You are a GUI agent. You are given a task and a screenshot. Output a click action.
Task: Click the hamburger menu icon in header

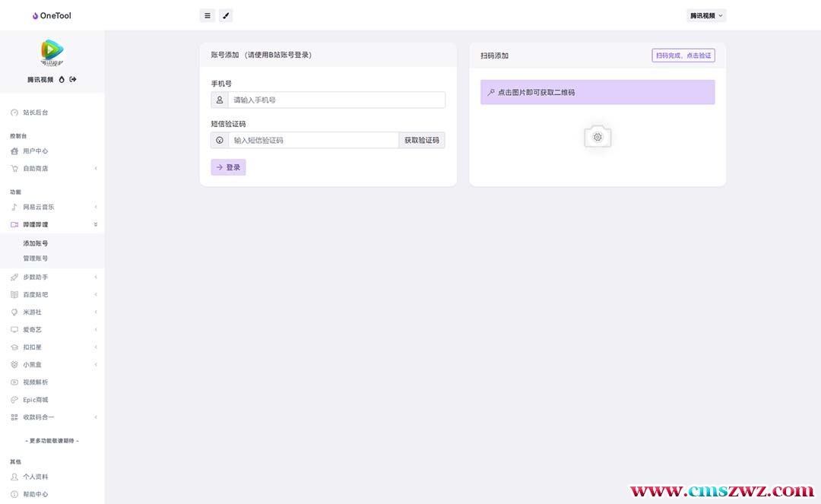click(208, 15)
